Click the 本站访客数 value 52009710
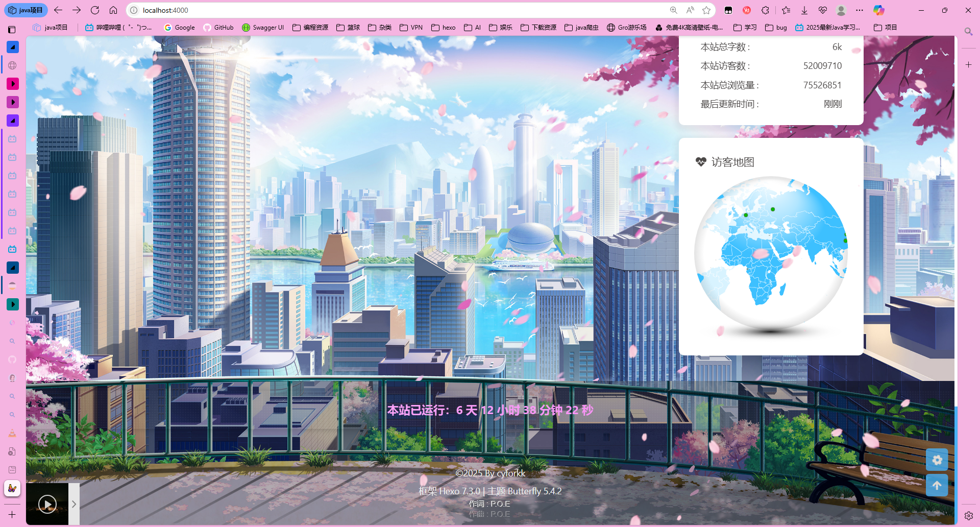 (x=822, y=66)
